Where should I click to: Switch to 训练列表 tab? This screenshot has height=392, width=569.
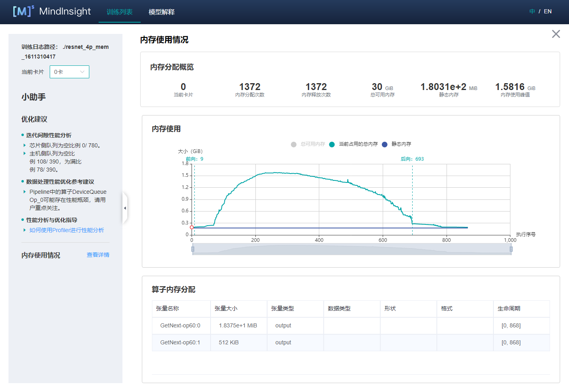(x=119, y=12)
